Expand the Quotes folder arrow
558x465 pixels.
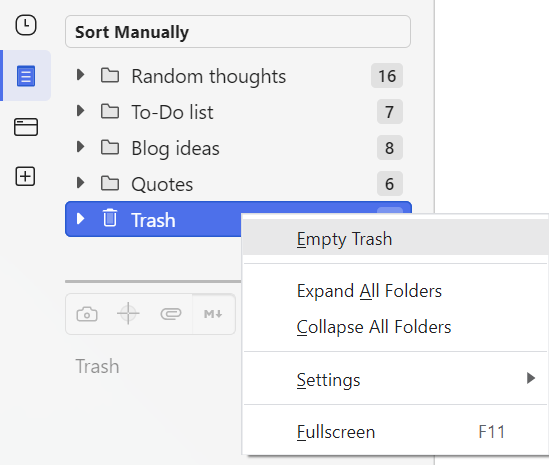point(81,183)
